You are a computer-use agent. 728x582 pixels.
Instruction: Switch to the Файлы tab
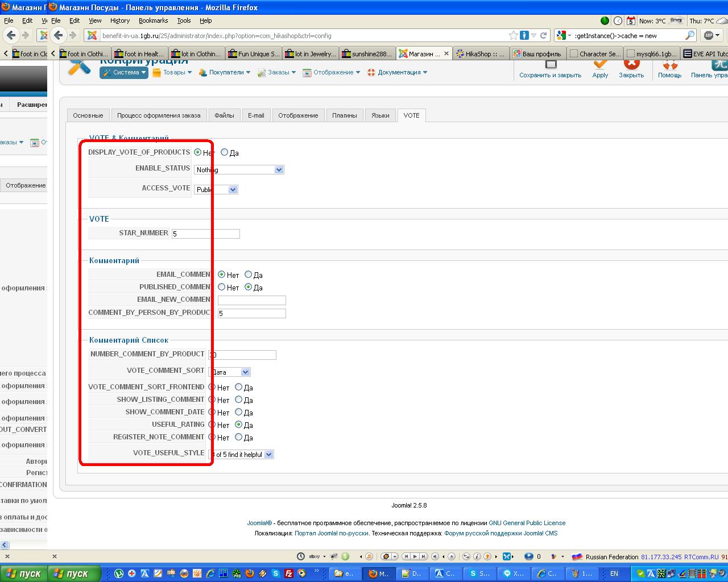[x=224, y=115]
